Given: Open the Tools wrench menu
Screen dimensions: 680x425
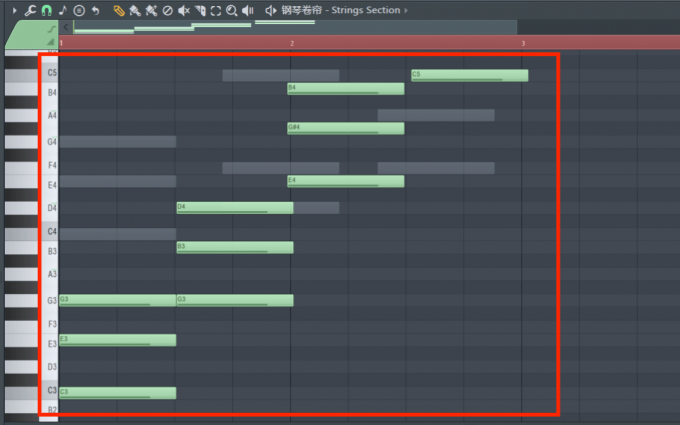Looking at the screenshot, I should coord(29,10).
